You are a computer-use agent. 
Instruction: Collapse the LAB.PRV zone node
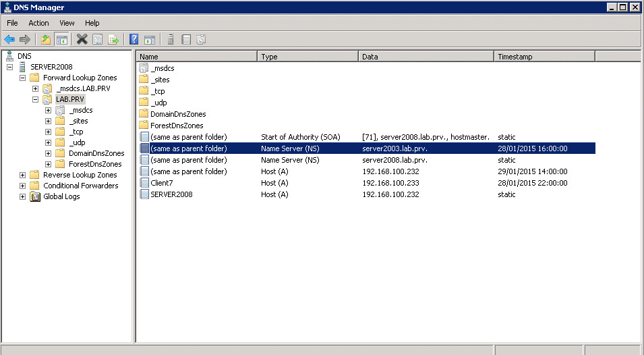35,99
